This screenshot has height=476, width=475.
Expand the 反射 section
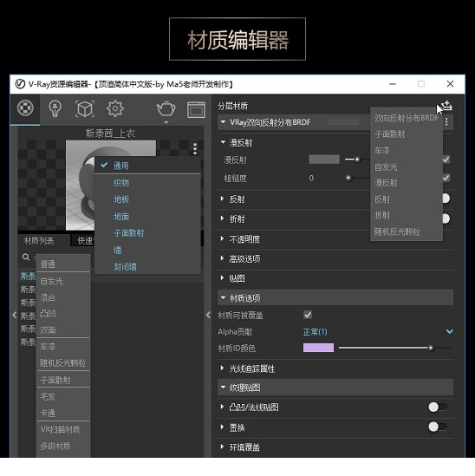tap(222, 199)
